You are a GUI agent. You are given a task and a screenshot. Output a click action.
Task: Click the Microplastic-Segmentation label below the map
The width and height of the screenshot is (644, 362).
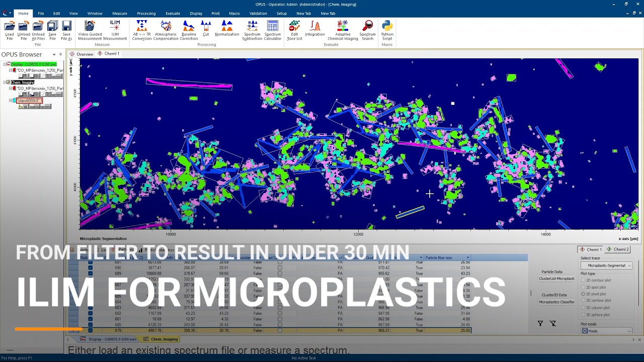(x=103, y=239)
